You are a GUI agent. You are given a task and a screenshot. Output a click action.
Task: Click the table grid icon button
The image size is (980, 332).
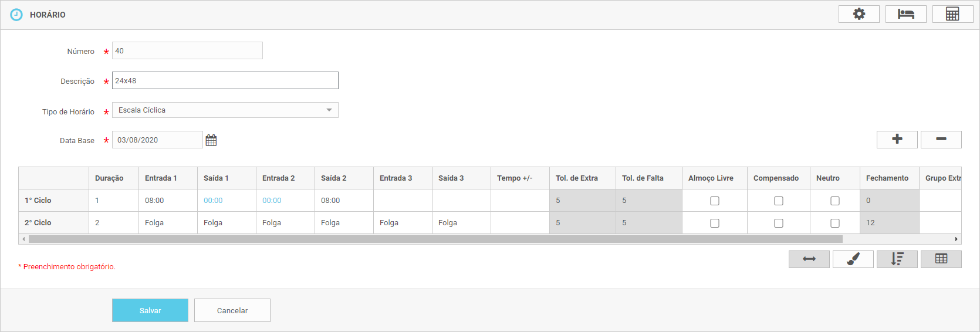point(941,259)
